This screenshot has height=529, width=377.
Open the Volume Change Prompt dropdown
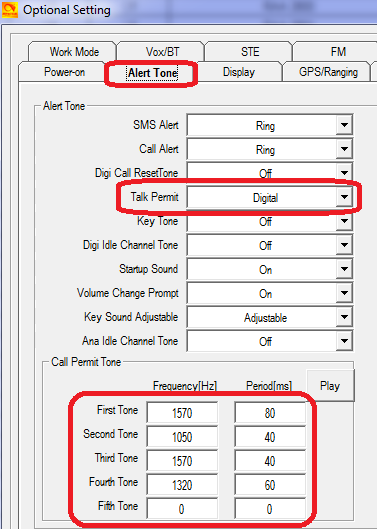click(270, 293)
